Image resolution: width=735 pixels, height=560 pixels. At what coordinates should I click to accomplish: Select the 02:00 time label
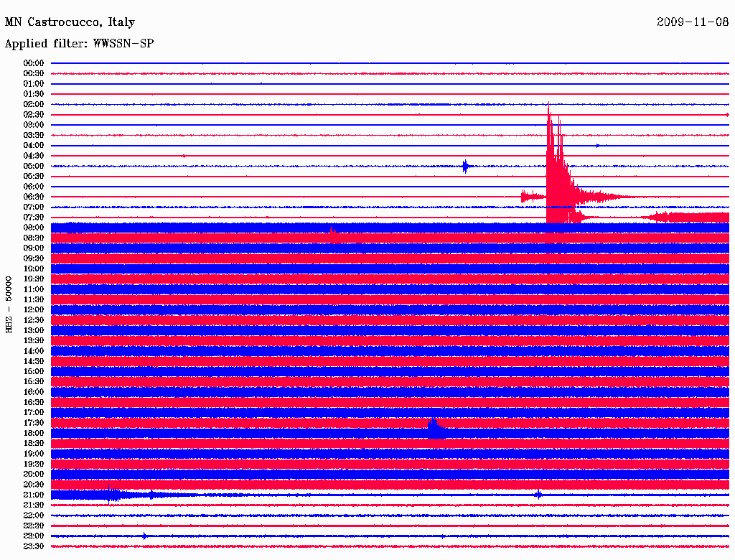pos(34,104)
